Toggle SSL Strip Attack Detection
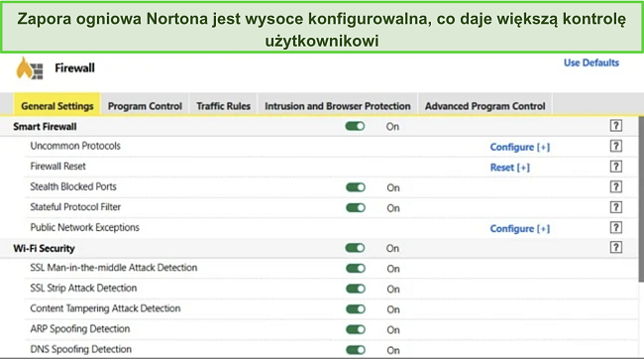The image size is (644, 359). [x=356, y=289]
